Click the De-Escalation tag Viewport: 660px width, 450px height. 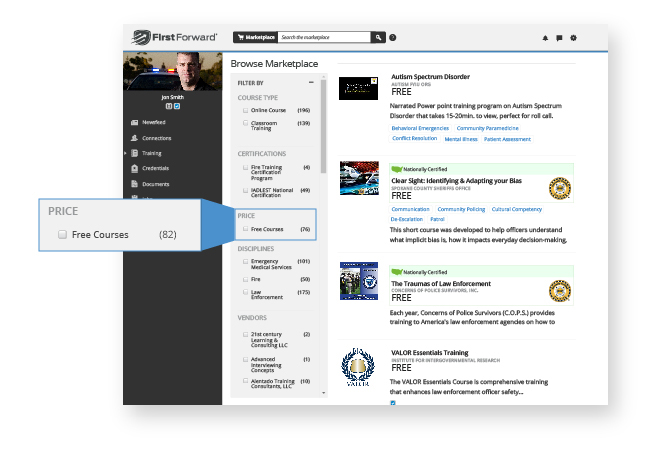(x=406, y=219)
